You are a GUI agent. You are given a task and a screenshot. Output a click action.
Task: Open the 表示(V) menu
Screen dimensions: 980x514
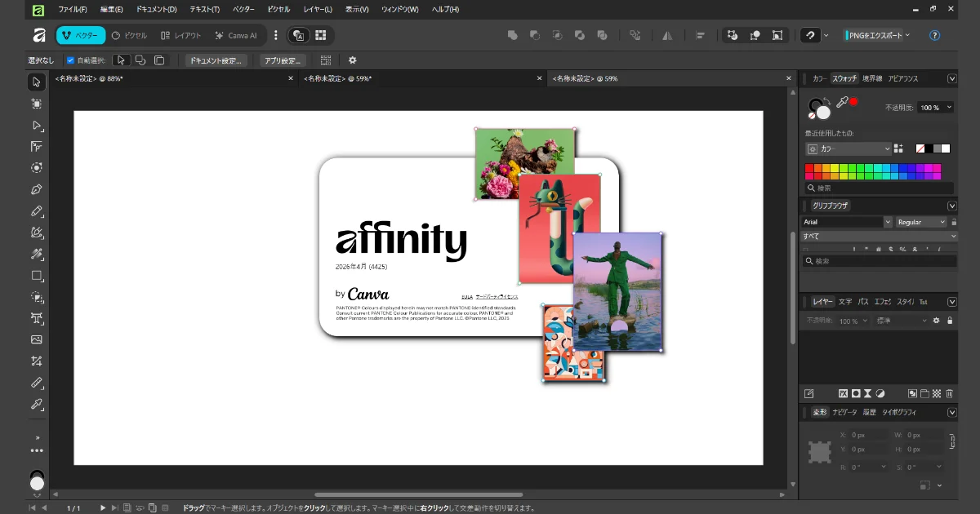(357, 9)
